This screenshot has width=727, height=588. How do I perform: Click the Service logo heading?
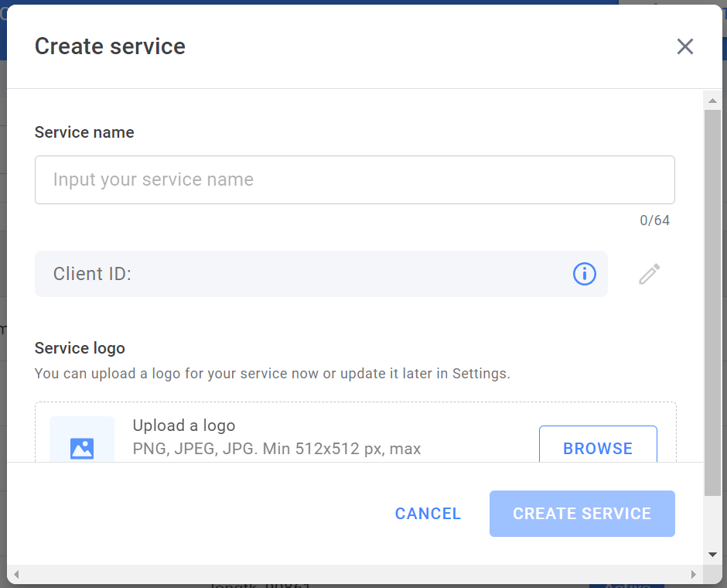pyautogui.click(x=80, y=348)
